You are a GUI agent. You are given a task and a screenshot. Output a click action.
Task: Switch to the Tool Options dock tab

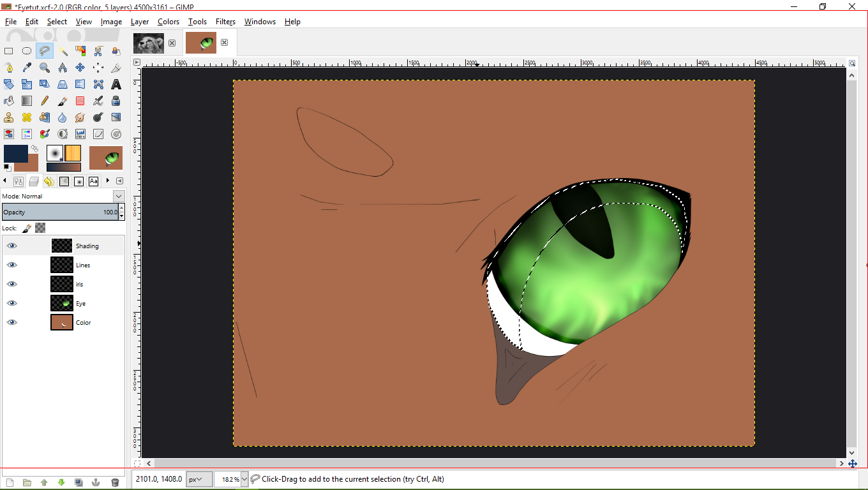point(18,181)
